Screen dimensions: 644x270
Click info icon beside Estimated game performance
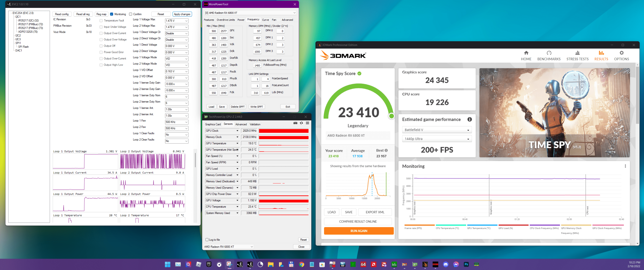click(x=470, y=119)
